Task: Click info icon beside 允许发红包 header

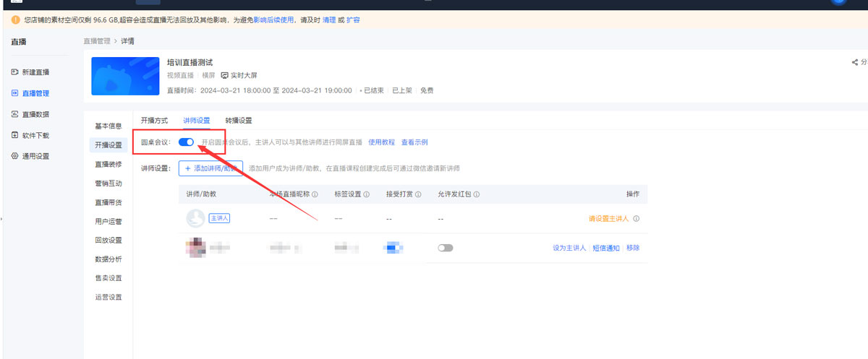Action: (477, 194)
